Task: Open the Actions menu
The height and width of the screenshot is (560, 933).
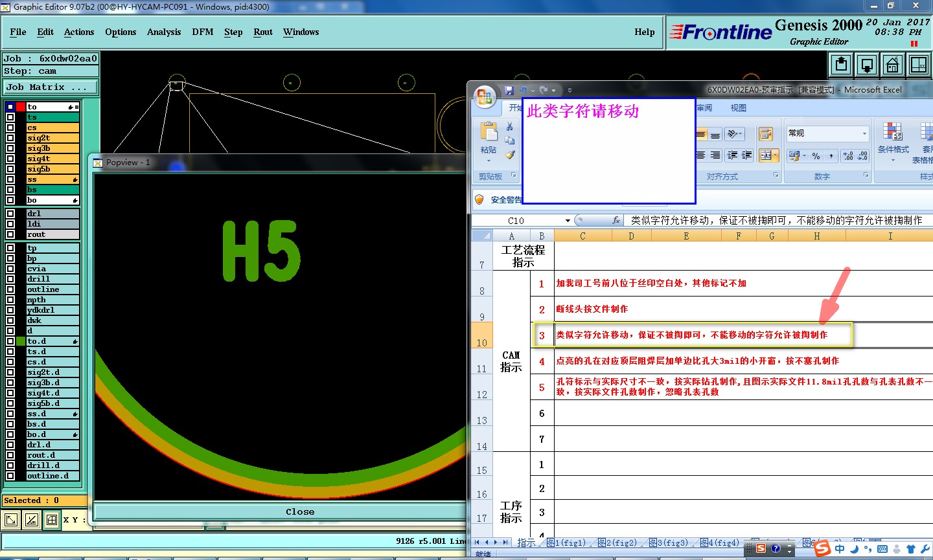Action: [x=79, y=32]
